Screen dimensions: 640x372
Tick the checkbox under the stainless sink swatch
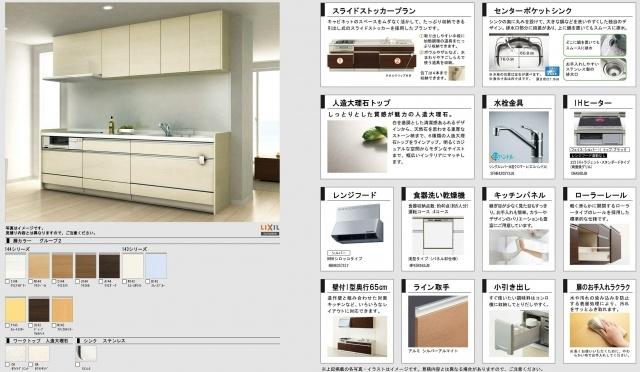(78, 364)
